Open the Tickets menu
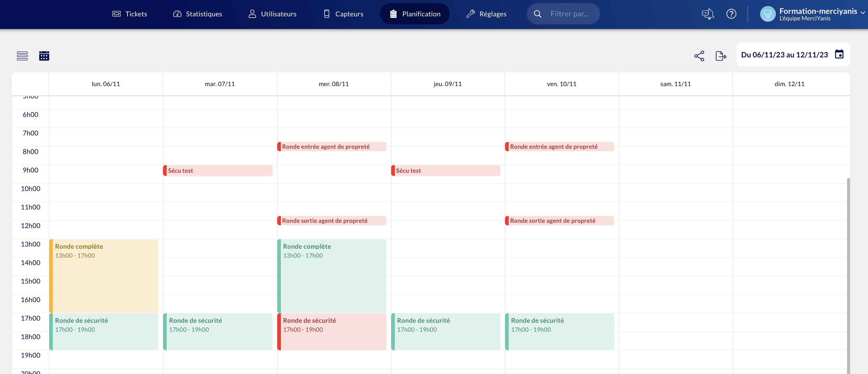The width and height of the screenshot is (868, 374). coord(130,14)
